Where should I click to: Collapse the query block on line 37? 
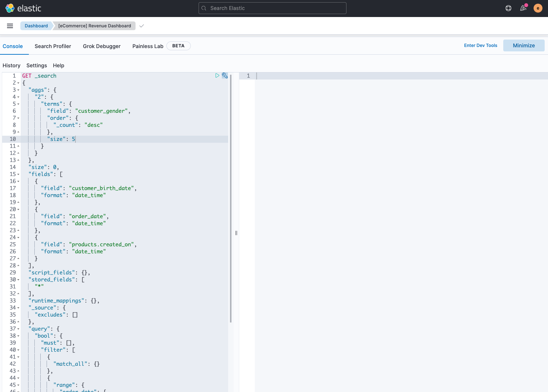coord(18,329)
